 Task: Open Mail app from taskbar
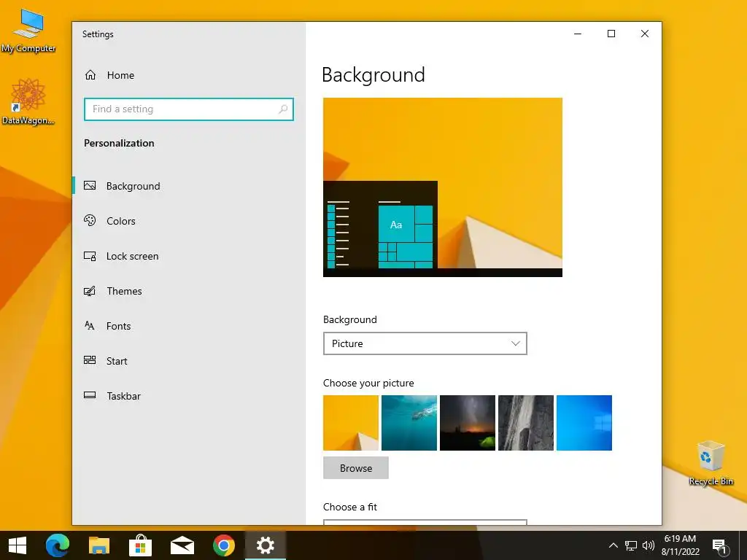(182, 545)
